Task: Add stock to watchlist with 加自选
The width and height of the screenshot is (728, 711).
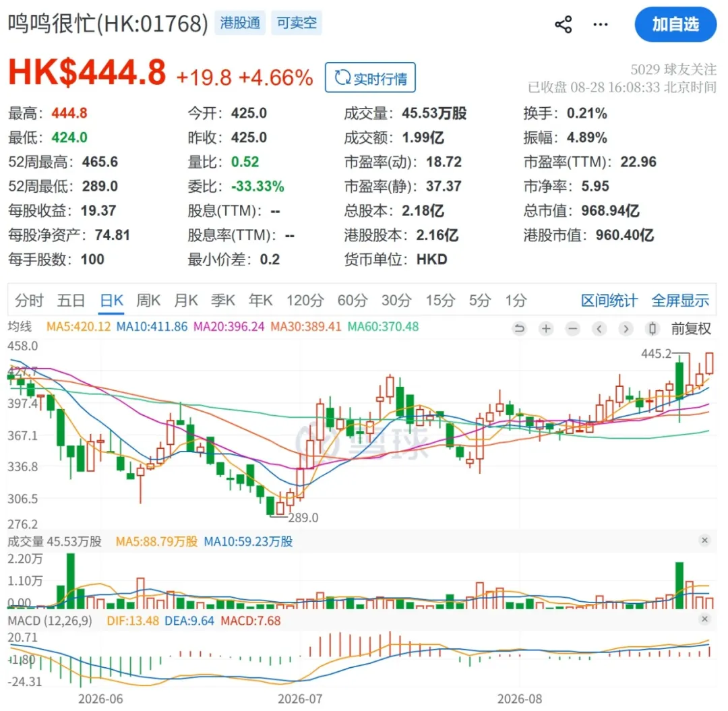Action: click(675, 24)
